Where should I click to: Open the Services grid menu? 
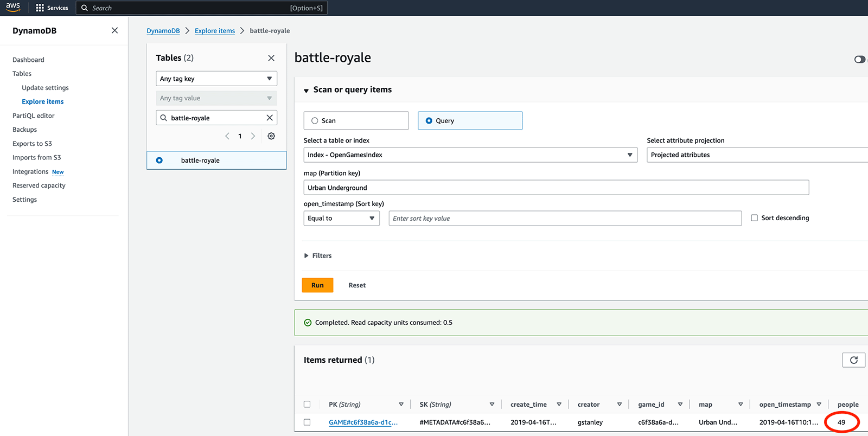pos(52,8)
